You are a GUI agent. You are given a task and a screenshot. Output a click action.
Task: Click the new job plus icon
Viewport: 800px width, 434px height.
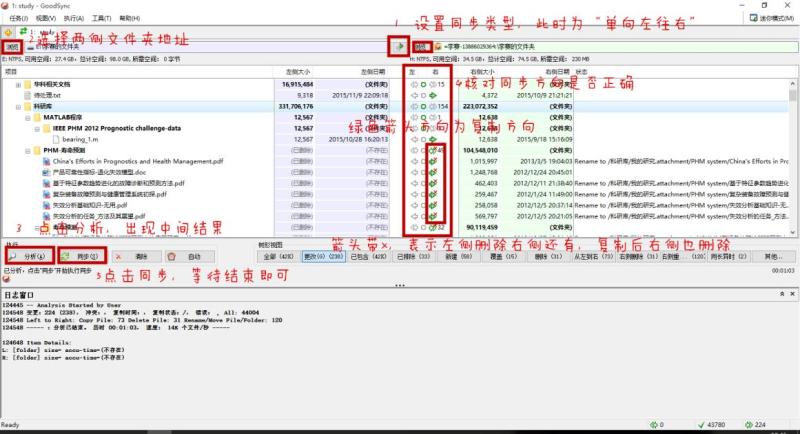8,32
